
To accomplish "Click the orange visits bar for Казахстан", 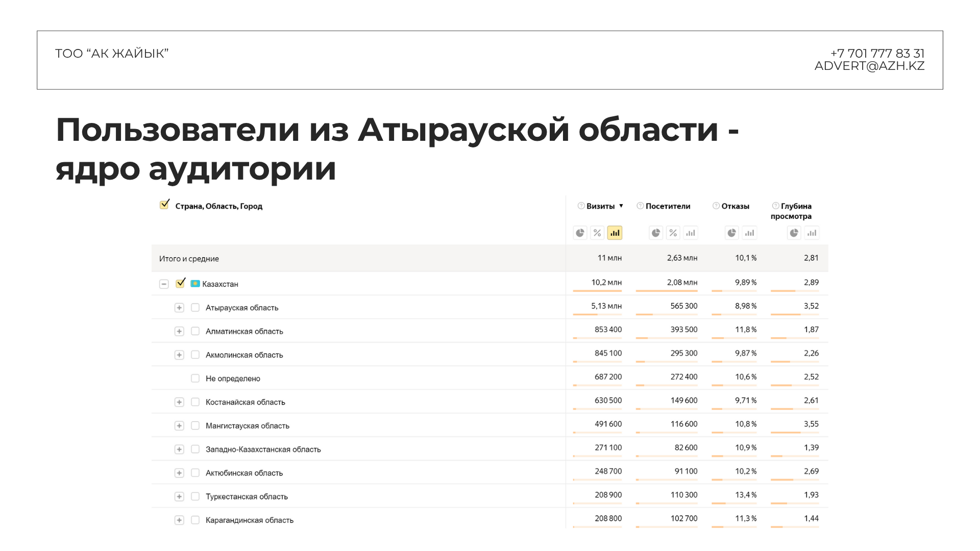I will point(597,291).
